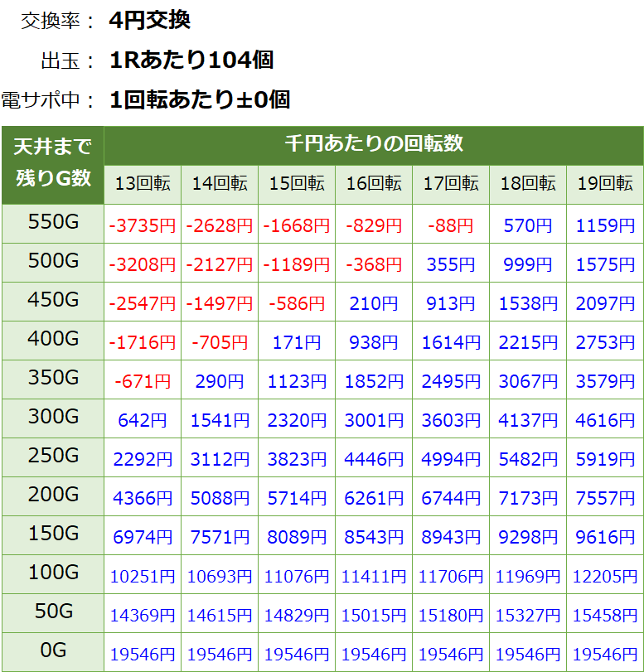Click the -3735円 cell

point(143,225)
